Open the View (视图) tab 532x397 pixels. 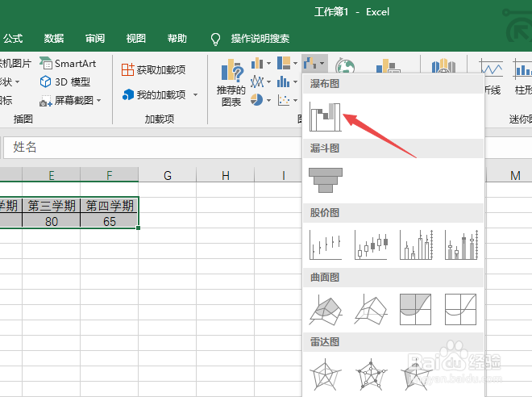point(136,39)
